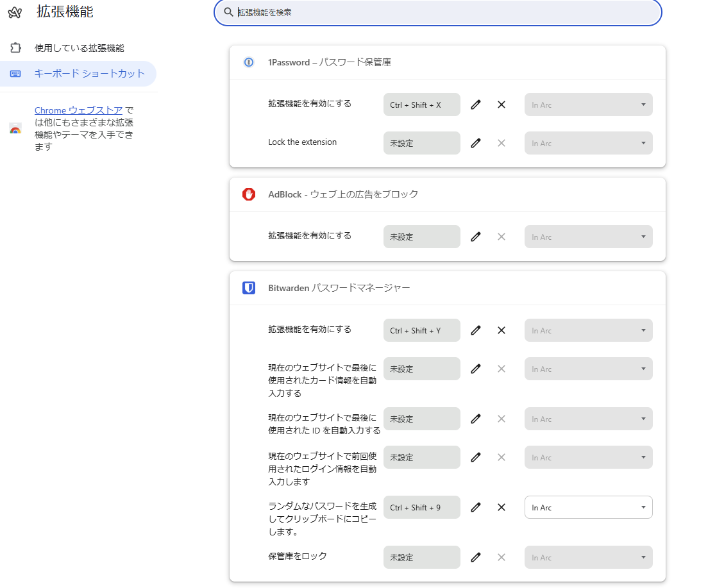Image resolution: width=708 pixels, height=588 pixels.
Task: Open In Arc dropdown for Ctrl + Shift + Y
Action: (x=588, y=331)
